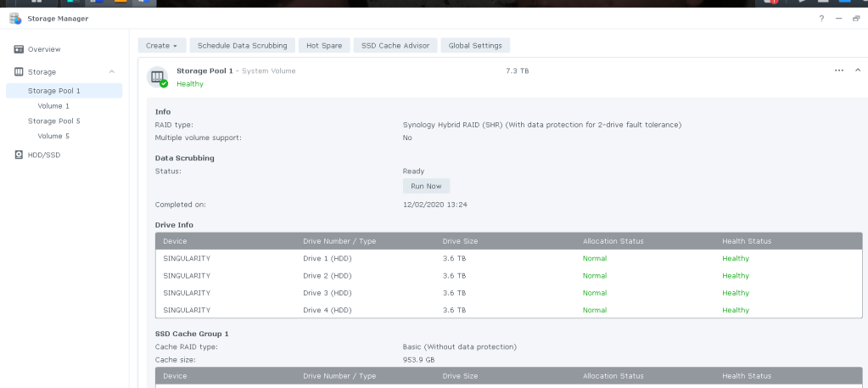
Task: Click the 12/02/2020 13:24 completion date
Action: tap(435, 205)
